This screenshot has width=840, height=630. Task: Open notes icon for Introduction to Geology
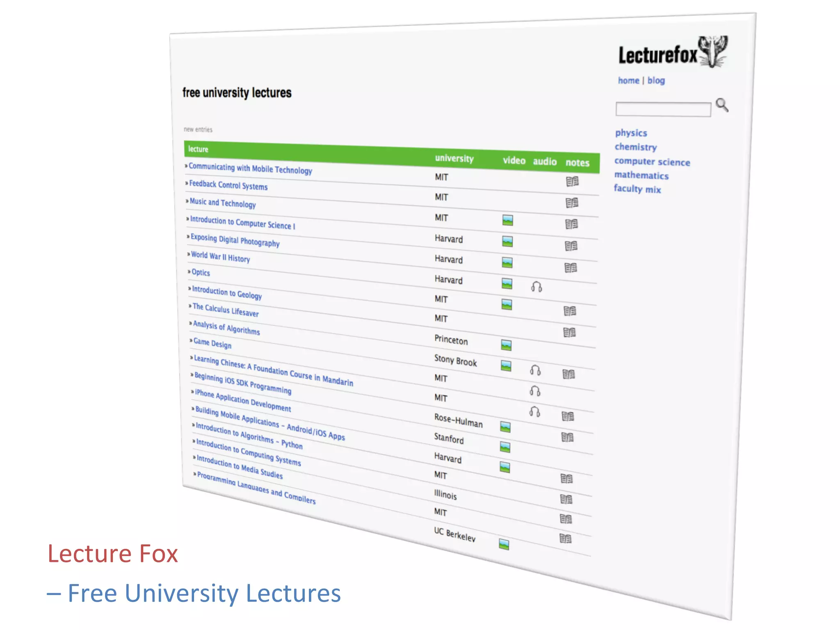pos(569,332)
